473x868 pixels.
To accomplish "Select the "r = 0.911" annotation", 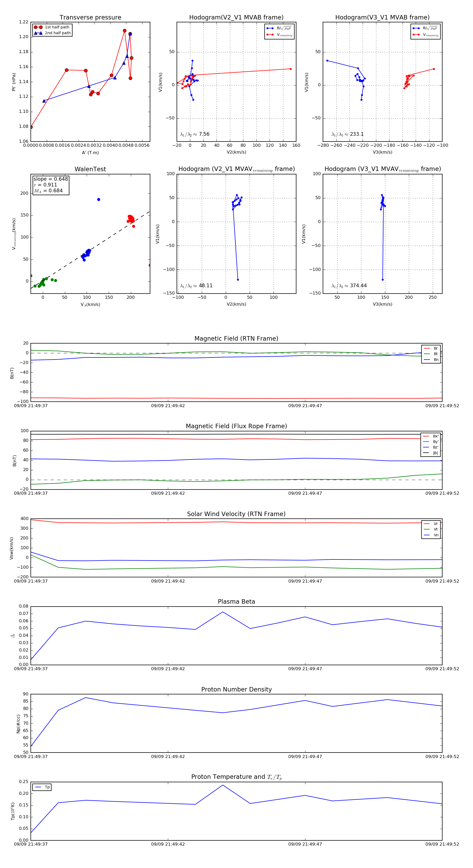I will [45, 185].
